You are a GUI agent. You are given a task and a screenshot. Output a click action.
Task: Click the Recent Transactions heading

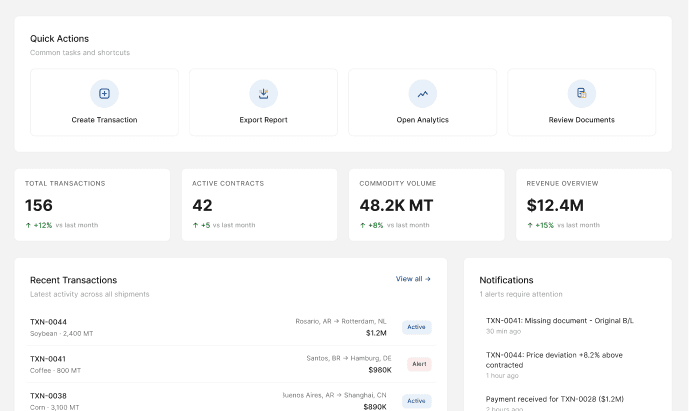point(73,280)
